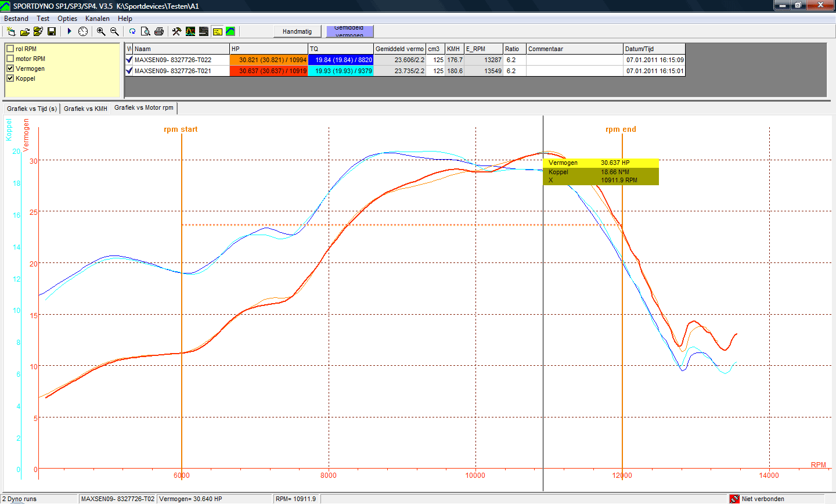Enable the rol RPM checkbox

[x=10, y=49]
